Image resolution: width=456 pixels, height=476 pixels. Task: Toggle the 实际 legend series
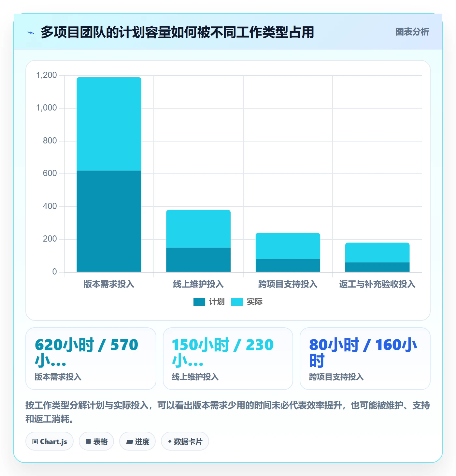point(247,302)
